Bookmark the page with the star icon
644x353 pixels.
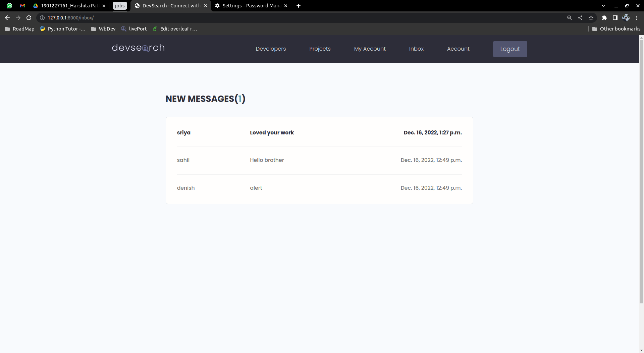[591, 18]
